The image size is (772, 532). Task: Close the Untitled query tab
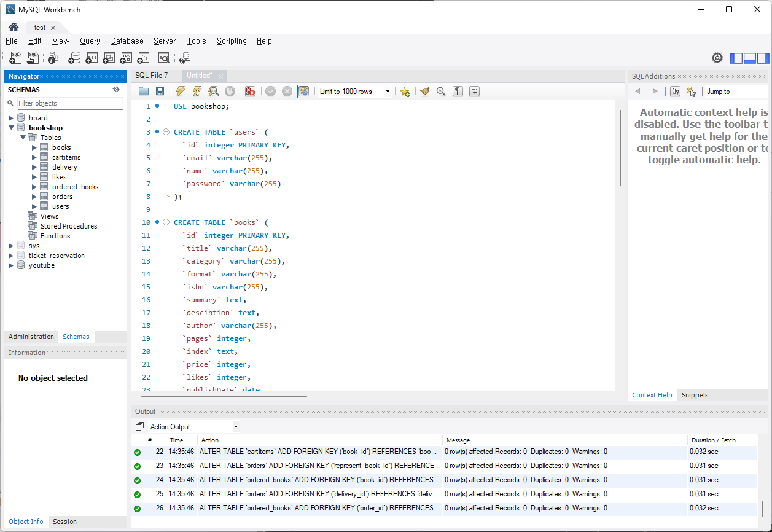click(x=220, y=76)
